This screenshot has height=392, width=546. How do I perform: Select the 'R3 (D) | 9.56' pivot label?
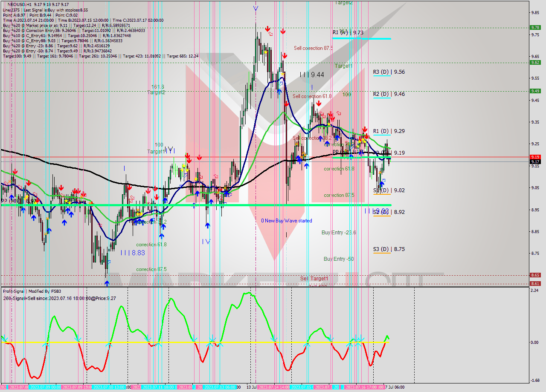coord(389,72)
